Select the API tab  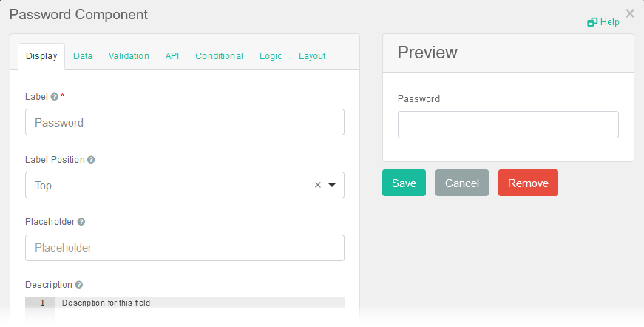click(172, 56)
